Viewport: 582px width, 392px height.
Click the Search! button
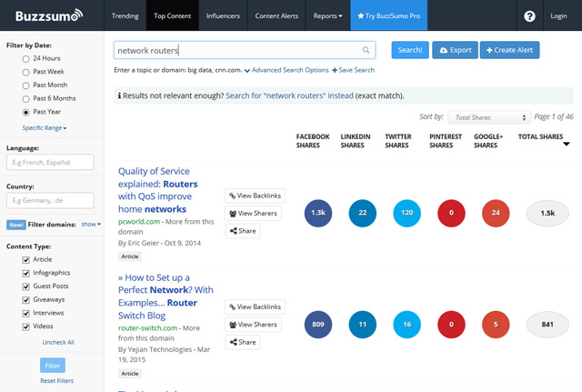tap(410, 50)
